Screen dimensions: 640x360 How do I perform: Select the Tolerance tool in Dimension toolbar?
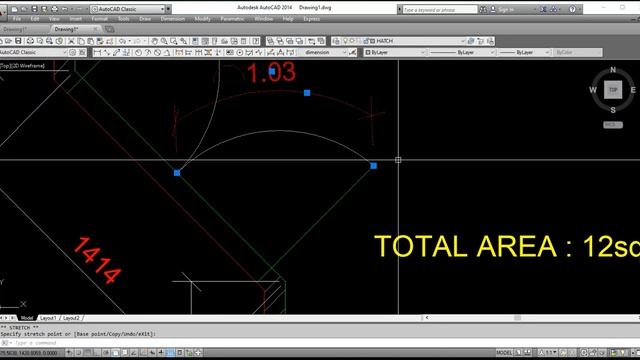(x=229, y=52)
